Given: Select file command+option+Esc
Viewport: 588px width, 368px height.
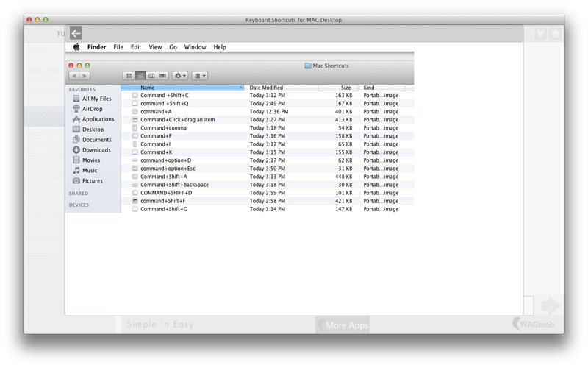Looking at the screenshot, I should (x=268, y=169).
